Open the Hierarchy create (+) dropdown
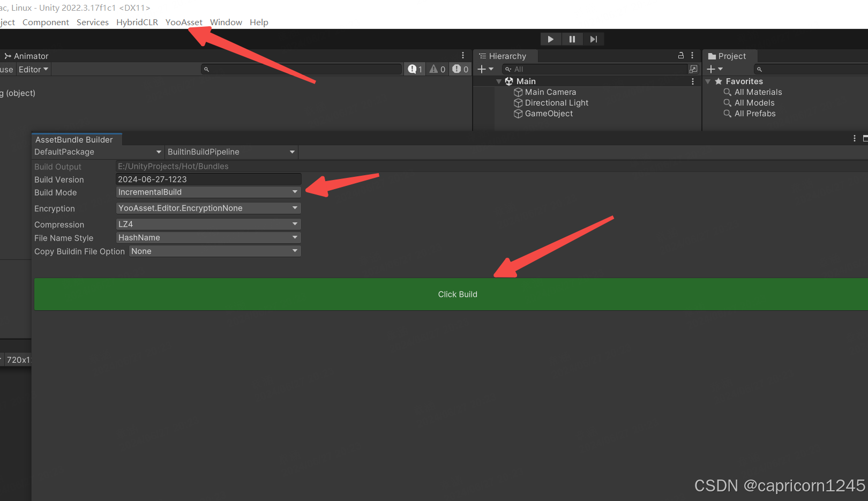Viewport: 868px width, 501px height. pos(485,69)
